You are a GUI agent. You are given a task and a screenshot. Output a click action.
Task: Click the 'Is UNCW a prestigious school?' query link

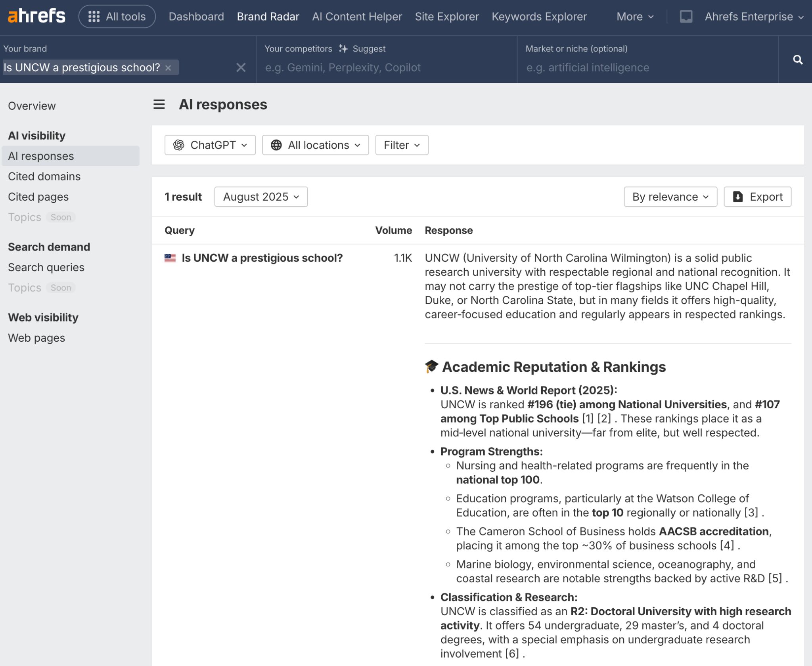(x=262, y=258)
